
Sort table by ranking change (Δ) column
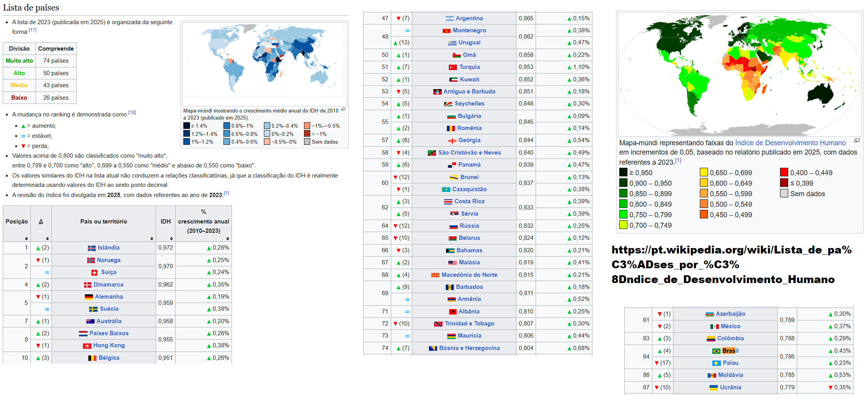click(47, 239)
